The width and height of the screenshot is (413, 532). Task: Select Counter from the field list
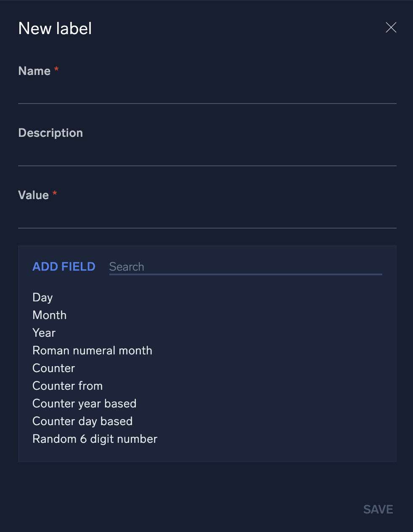[x=53, y=368]
